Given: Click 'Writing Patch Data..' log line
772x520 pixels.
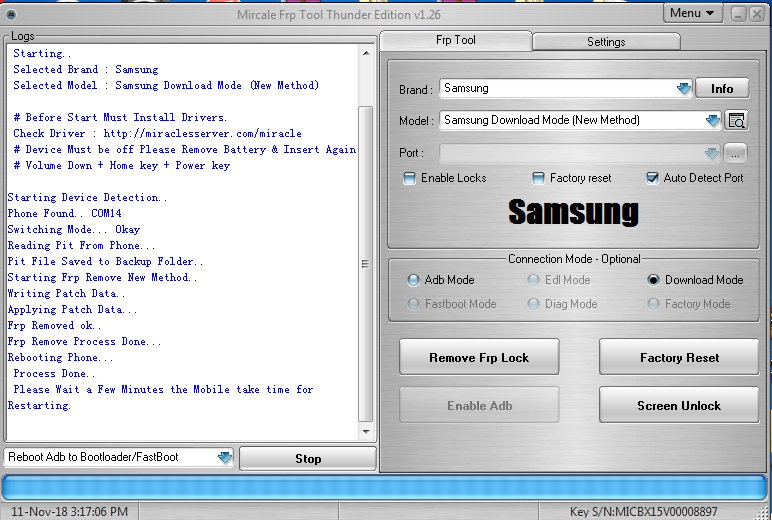Looking at the screenshot, I should 66,293.
